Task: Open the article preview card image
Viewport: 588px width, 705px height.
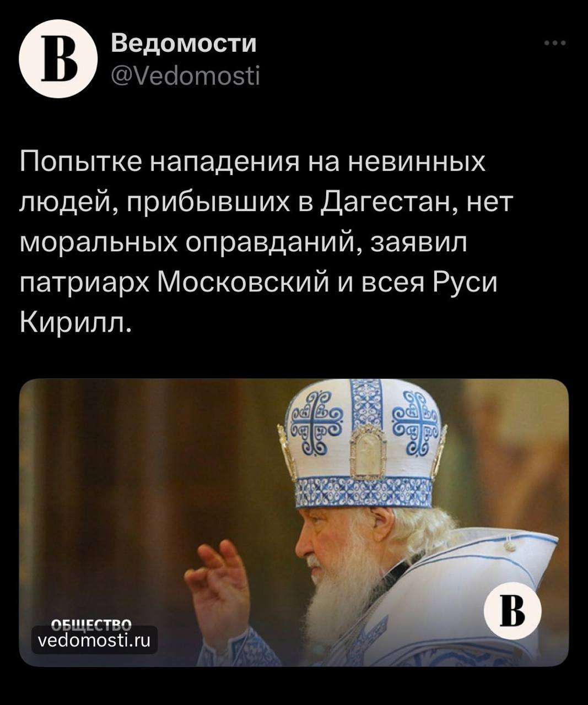Action: point(294,522)
